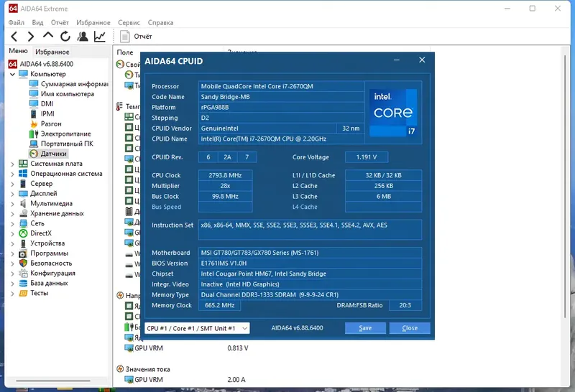Open the graph chart toolbar icon
Image resolution: width=575 pixels, height=392 pixels.
pyautogui.click(x=100, y=37)
